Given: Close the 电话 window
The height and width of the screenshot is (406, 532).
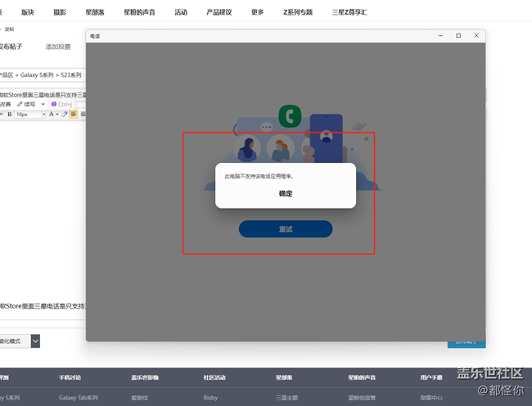Looking at the screenshot, I should (476, 36).
